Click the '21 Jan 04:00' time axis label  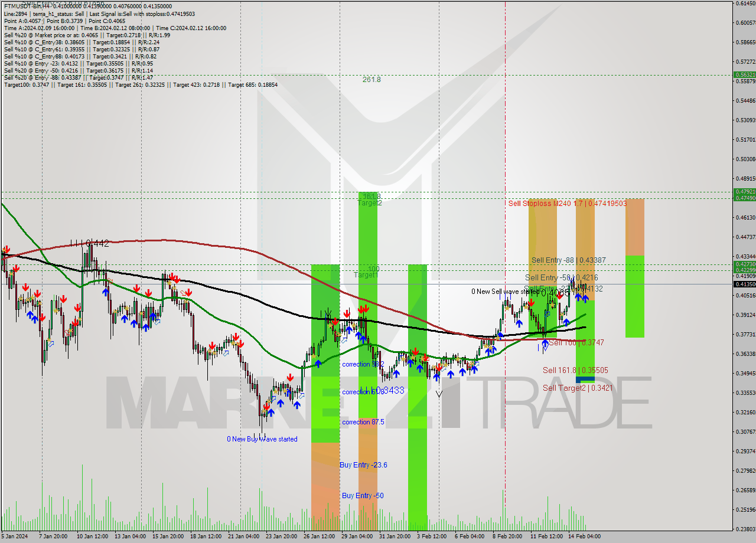(243, 537)
